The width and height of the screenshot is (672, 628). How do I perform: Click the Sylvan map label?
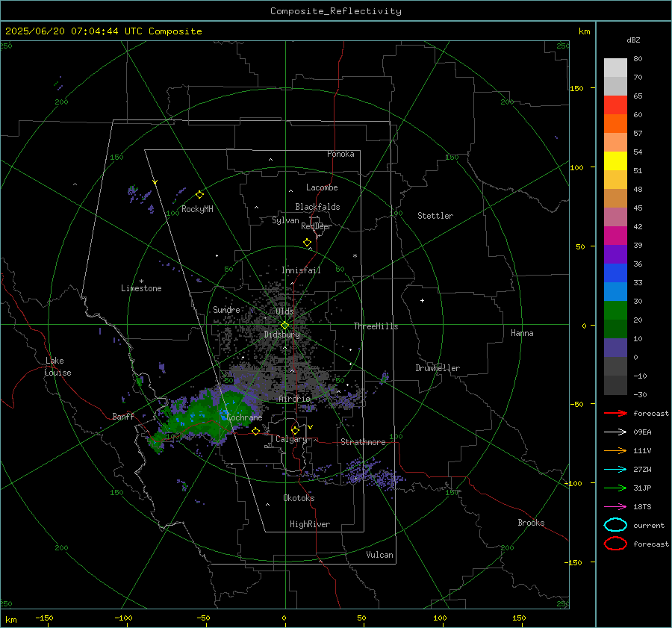(285, 220)
